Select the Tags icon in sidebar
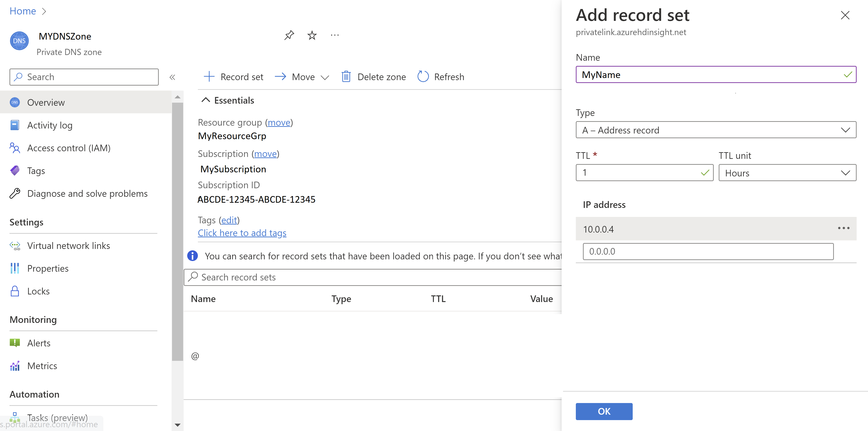Image resolution: width=868 pixels, height=431 pixels. coord(15,170)
